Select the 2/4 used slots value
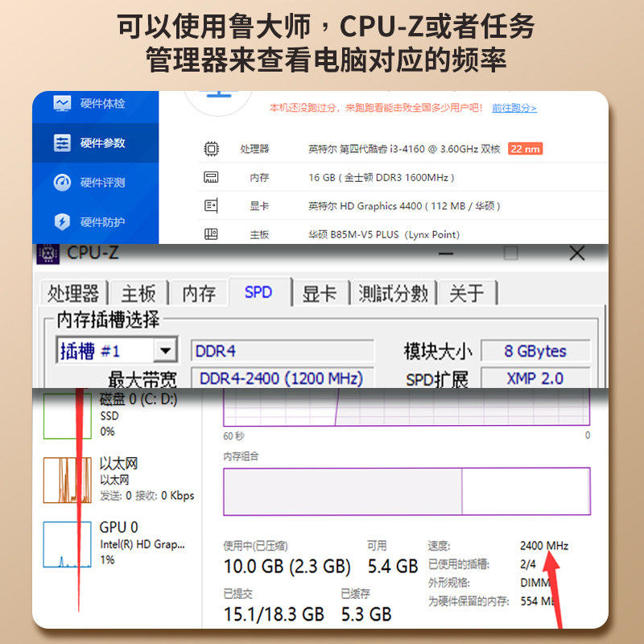This screenshot has width=644, height=644. 528,564
